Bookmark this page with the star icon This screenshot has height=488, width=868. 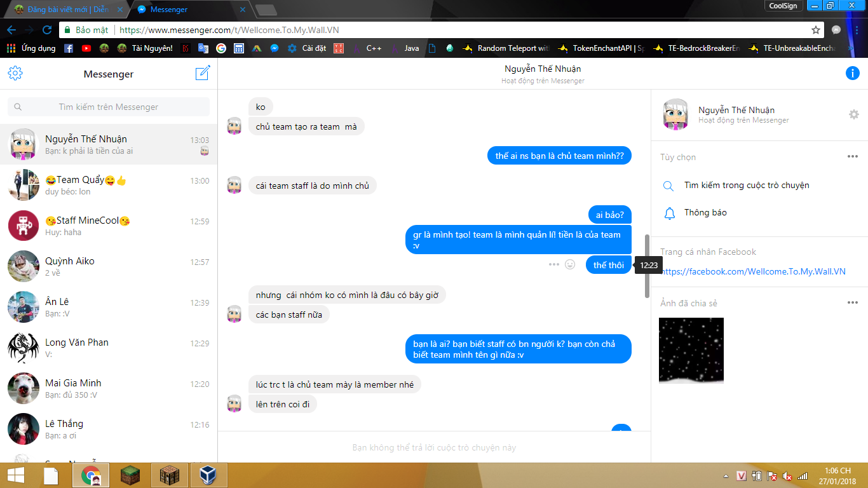click(x=816, y=30)
